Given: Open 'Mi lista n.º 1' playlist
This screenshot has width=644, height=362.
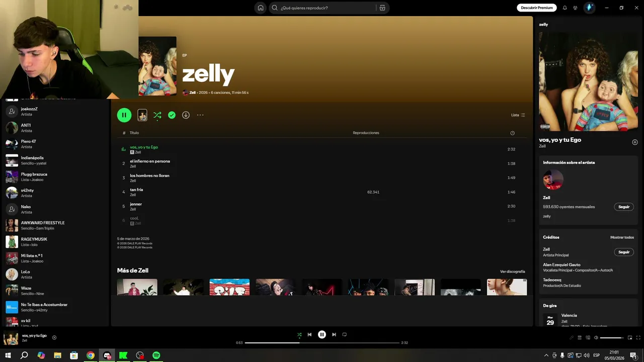Looking at the screenshot, I should pos(55,258).
